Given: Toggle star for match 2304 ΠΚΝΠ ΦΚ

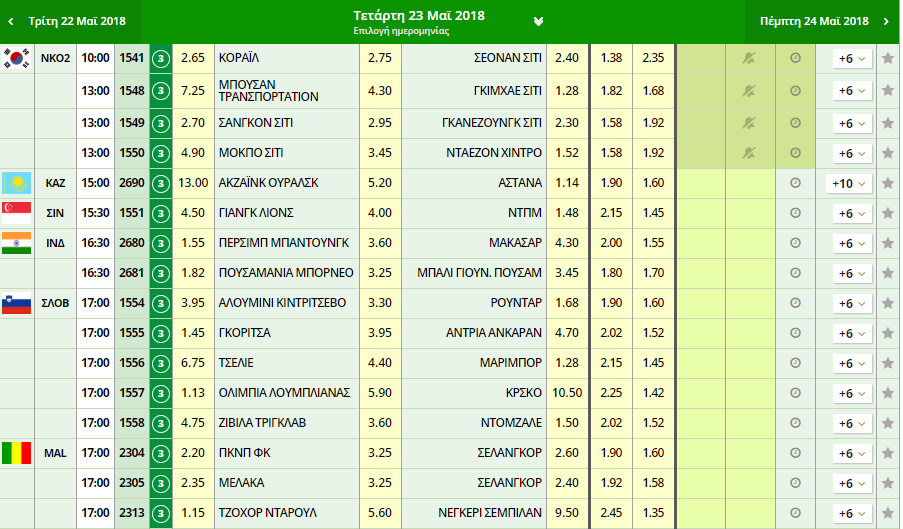Looking at the screenshot, I should click(887, 453).
